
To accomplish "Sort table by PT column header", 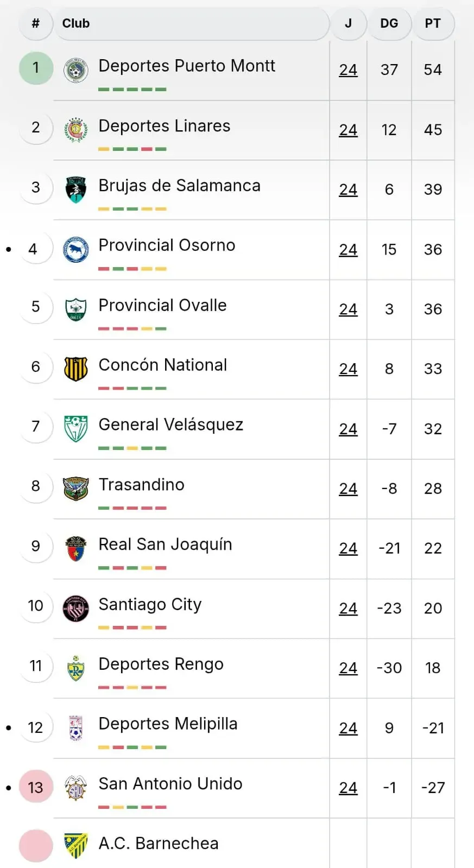I will click(433, 23).
